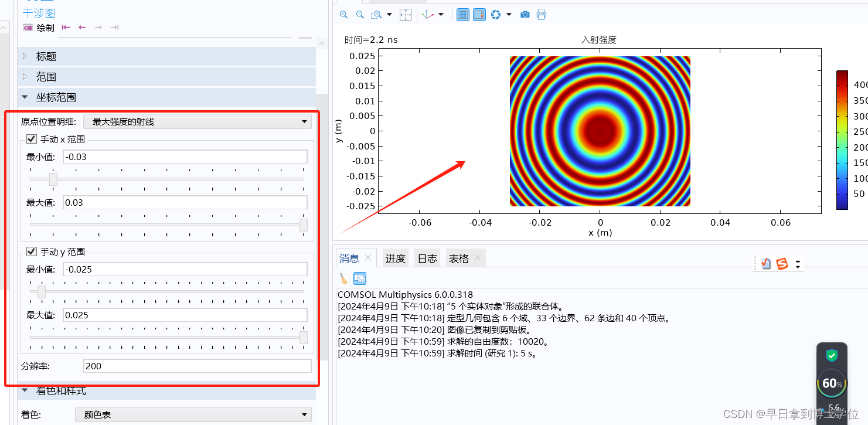Image resolution: width=868 pixels, height=425 pixels.
Task: Open zoom box options dropdown arrow
Action: click(x=389, y=15)
